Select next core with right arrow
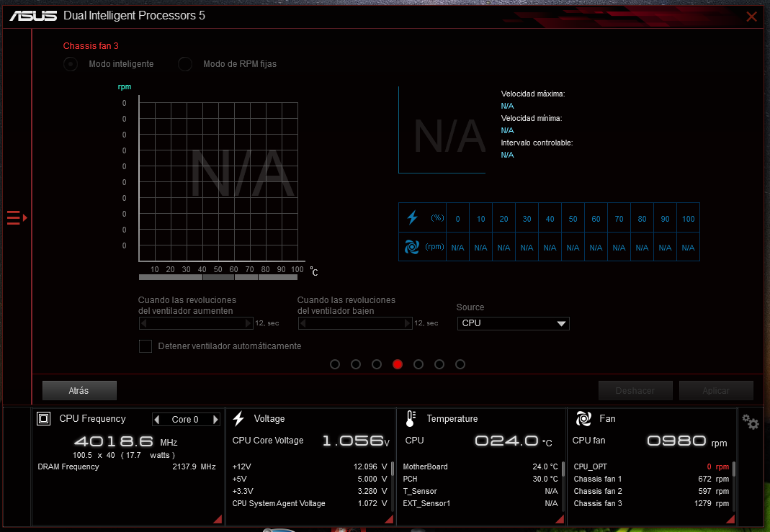Image resolution: width=770 pixels, height=532 pixels. pos(215,419)
